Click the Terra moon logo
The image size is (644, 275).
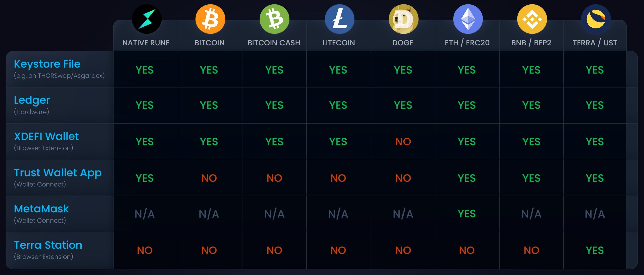596,19
